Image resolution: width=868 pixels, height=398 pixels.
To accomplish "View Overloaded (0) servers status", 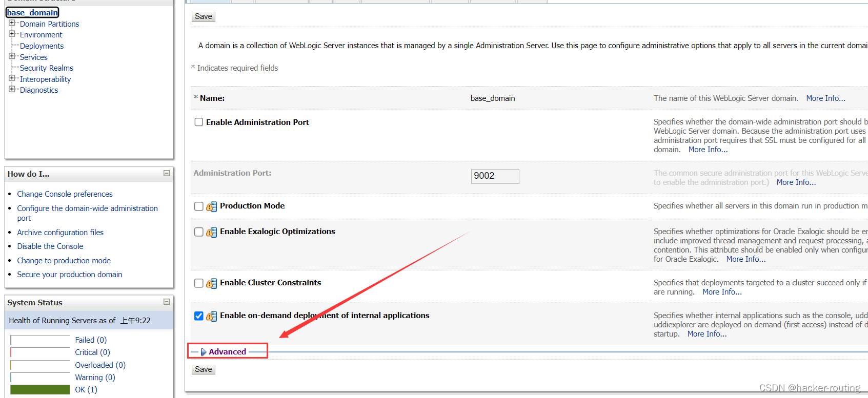I will pos(100,365).
